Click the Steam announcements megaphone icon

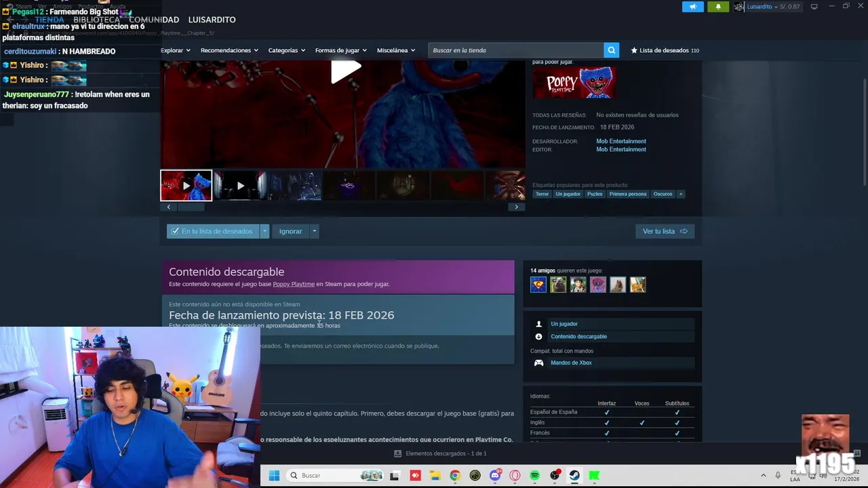coord(693,7)
